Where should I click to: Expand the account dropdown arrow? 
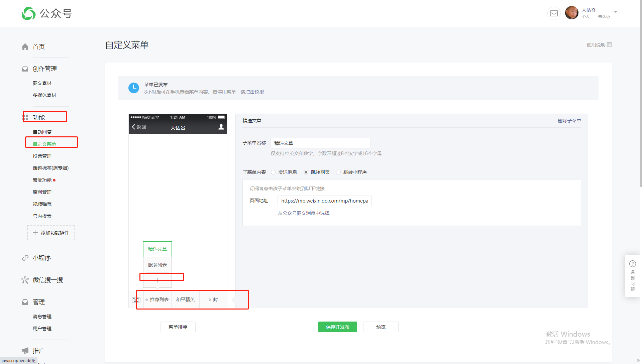[x=615, y=12]
